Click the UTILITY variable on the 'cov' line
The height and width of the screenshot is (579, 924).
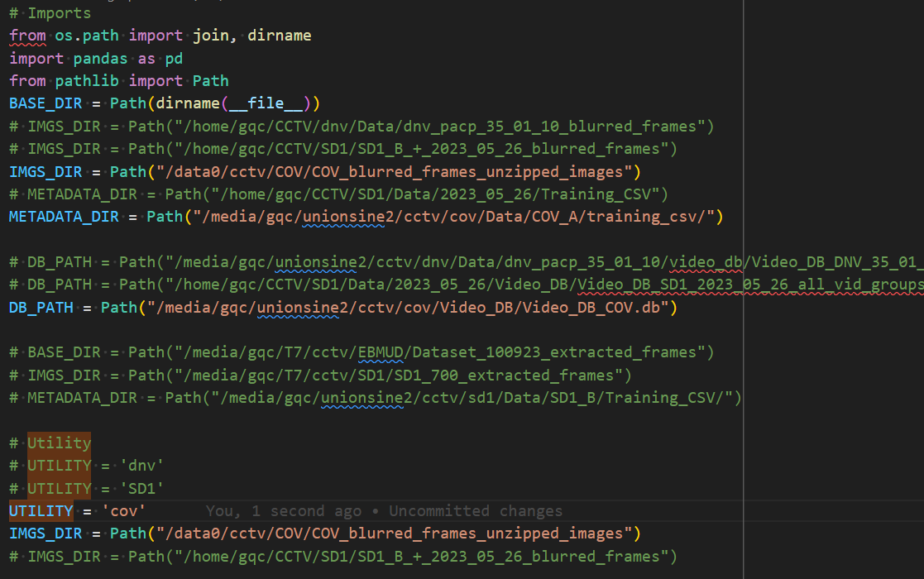point(41,510)
